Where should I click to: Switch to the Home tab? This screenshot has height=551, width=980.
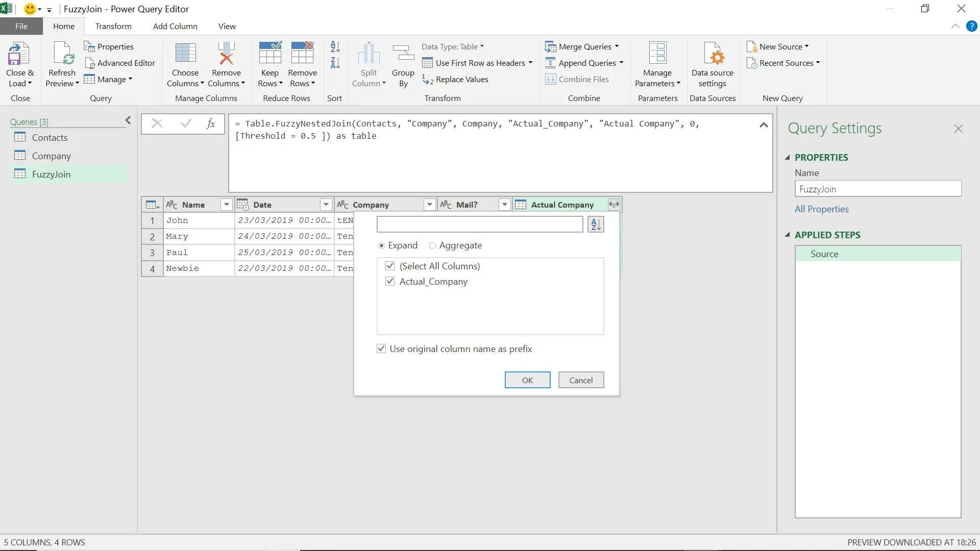tap(64, 26)
